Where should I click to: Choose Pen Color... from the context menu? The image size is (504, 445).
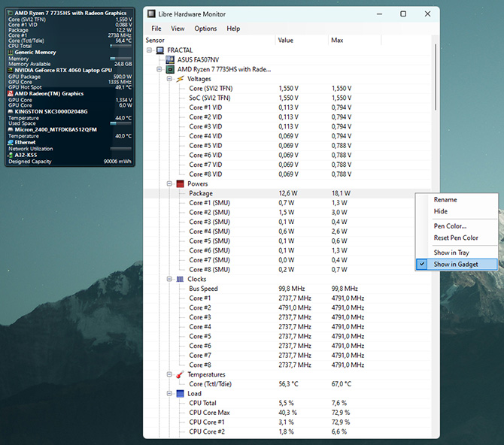pos(457,226)
